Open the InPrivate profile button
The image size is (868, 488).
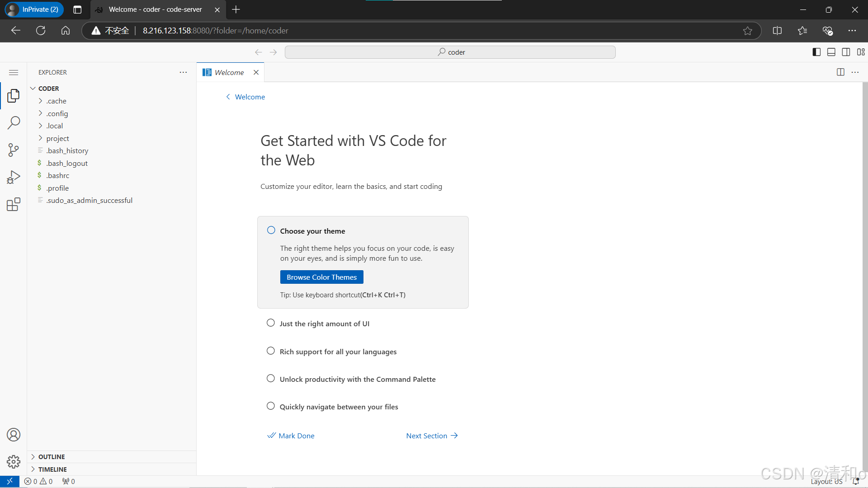(34, 9)
